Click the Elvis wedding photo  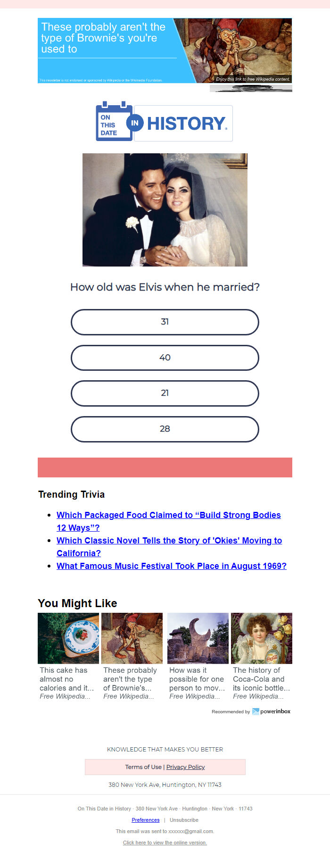click(x=165, y=210)
